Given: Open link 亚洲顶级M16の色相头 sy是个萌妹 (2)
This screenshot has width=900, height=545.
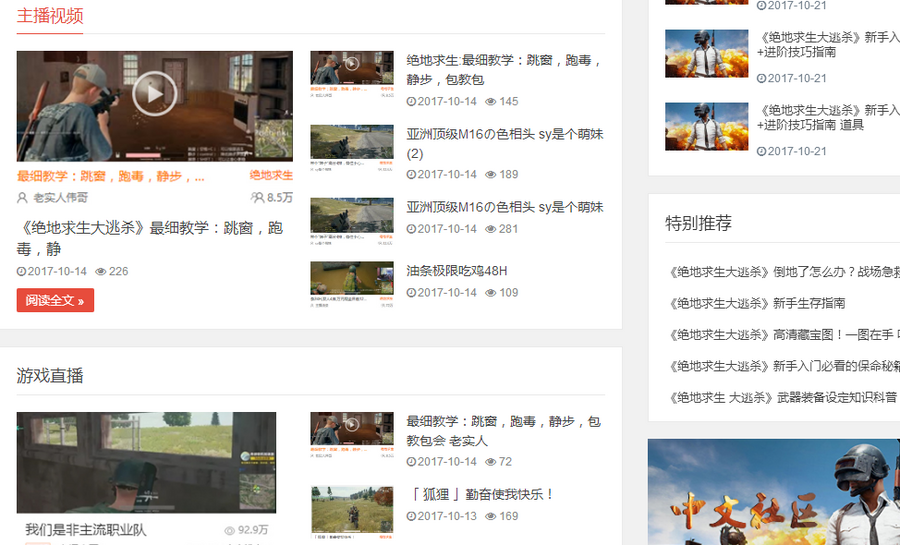Looking at the screenshot, I should pos(505,143).
